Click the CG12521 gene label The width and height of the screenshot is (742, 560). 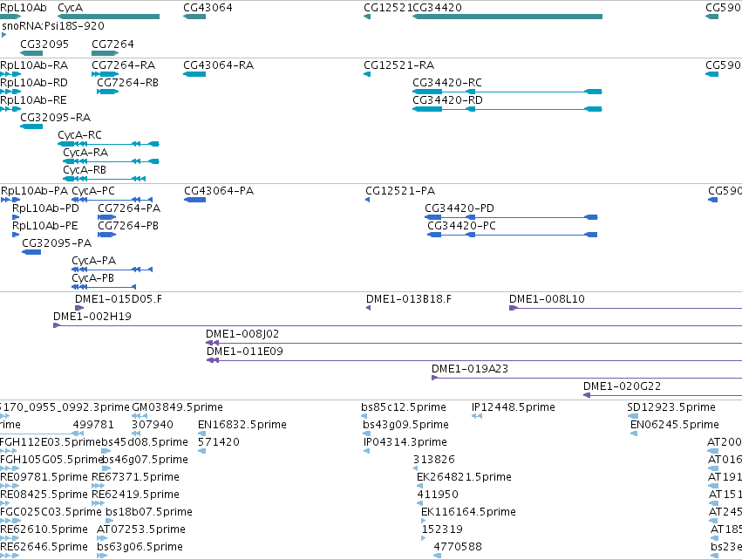[388, 8]
